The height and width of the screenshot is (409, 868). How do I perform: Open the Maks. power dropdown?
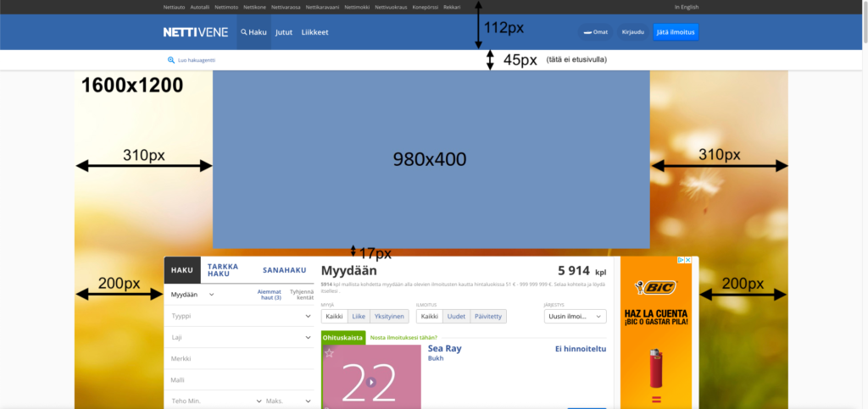coord(288,401)
